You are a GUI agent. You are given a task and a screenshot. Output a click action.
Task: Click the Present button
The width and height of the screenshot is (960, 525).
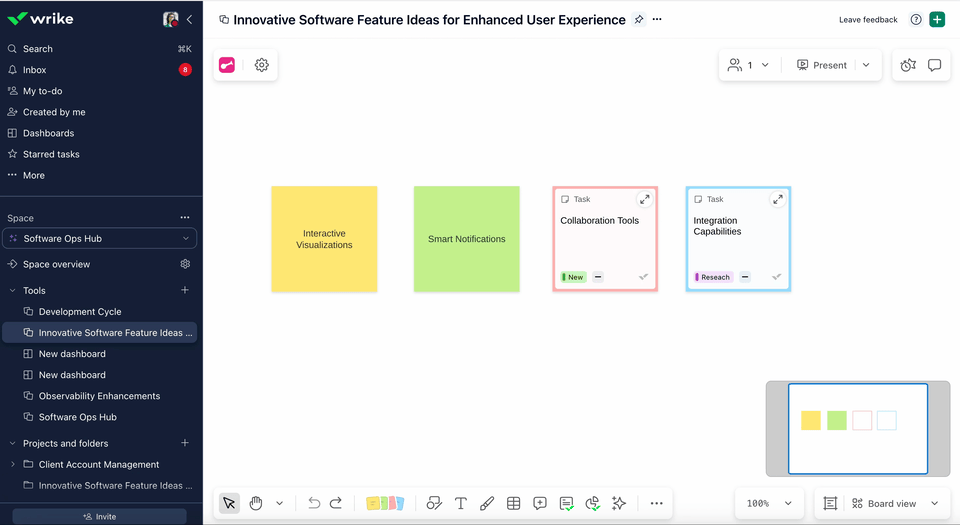tap(821, 65)
